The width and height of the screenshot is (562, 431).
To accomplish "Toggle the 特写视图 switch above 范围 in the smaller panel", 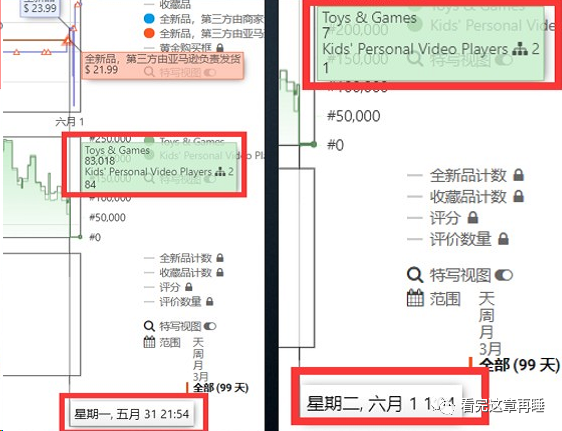I will pos(210,326).
